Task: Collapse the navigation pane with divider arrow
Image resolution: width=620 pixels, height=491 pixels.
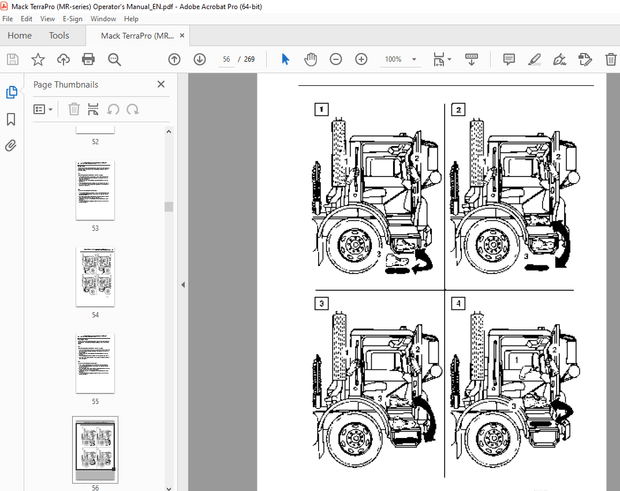Action: point(182,285)
